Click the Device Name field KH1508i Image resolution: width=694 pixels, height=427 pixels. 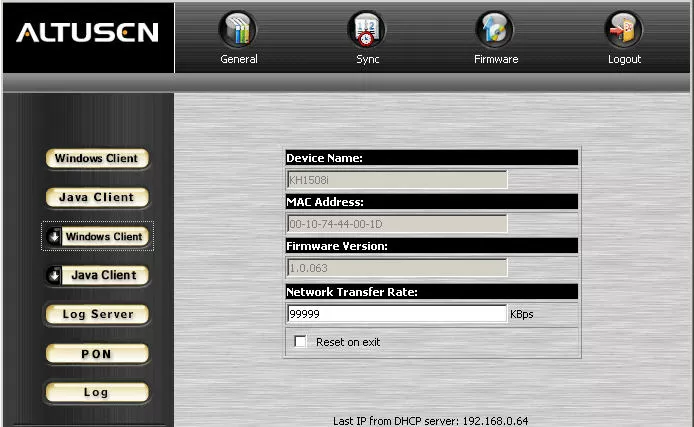tap(397, 180)
